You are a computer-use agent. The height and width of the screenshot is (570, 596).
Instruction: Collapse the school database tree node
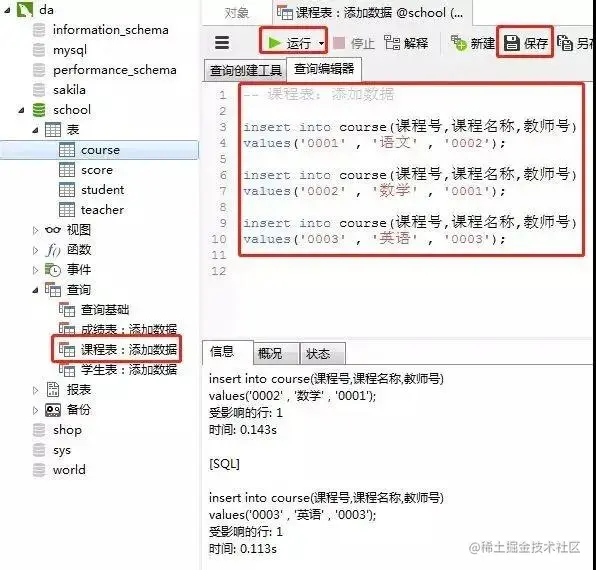point(21,110)
